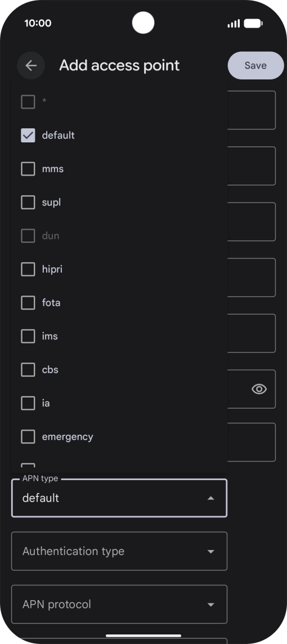Click the text field containing the eye icon
The width and height of the screenshot is (287, 644).
[x=252, y=389]
